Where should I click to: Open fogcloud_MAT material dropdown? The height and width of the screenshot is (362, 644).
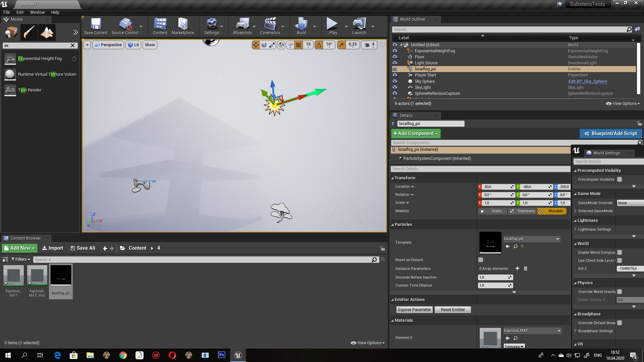(532, 330)
